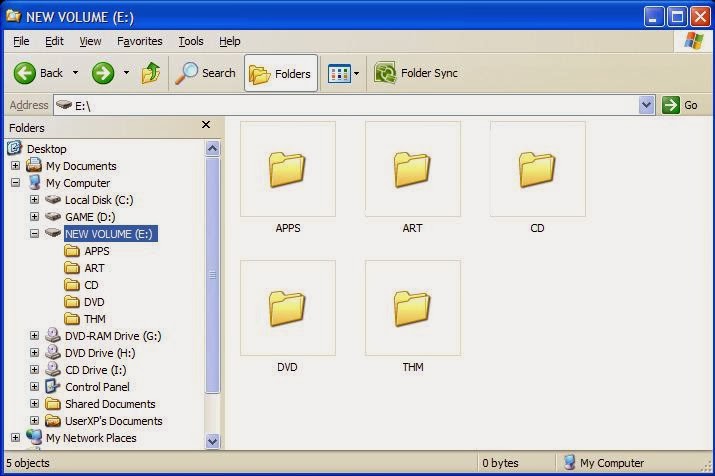Expand My Network Places node

coord(16,437)
